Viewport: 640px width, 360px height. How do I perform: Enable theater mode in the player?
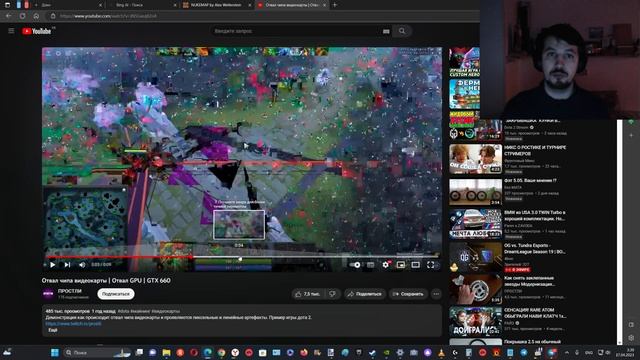(416, 265)
